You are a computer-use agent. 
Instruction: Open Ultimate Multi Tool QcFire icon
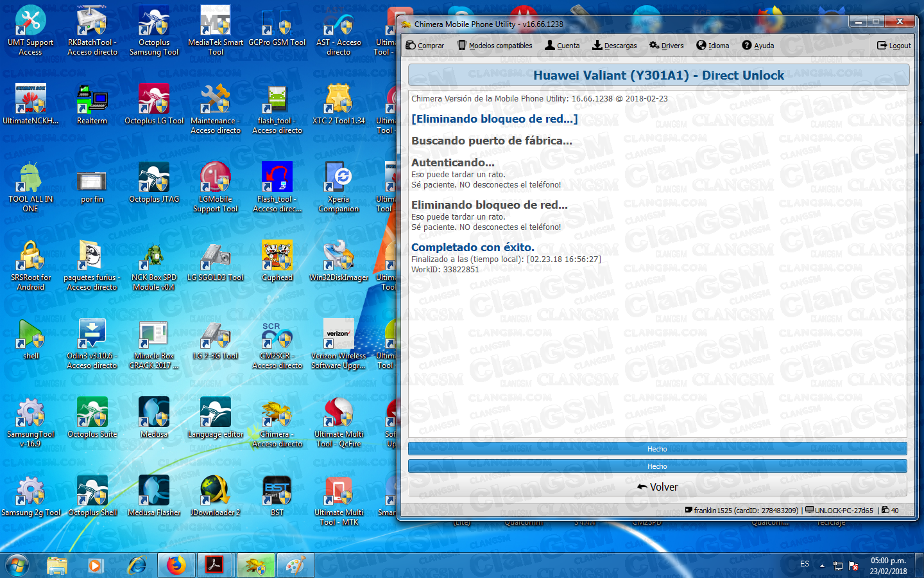coord(338,422)
